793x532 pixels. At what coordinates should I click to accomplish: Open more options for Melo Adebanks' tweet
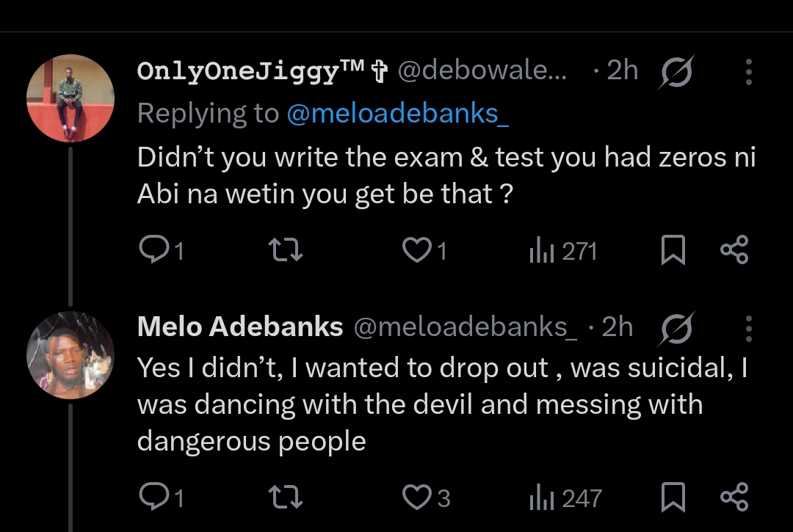tap(748, 328)
